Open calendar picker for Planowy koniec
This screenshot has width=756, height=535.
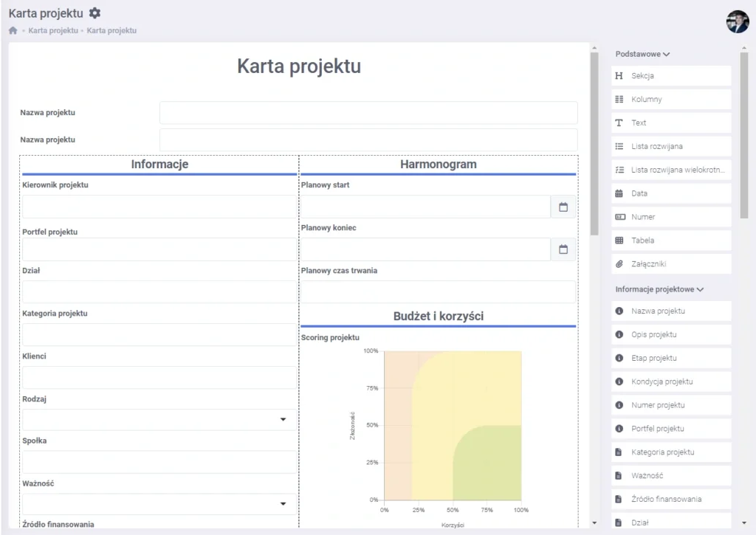pyautogui.click(x=563, y=249)
